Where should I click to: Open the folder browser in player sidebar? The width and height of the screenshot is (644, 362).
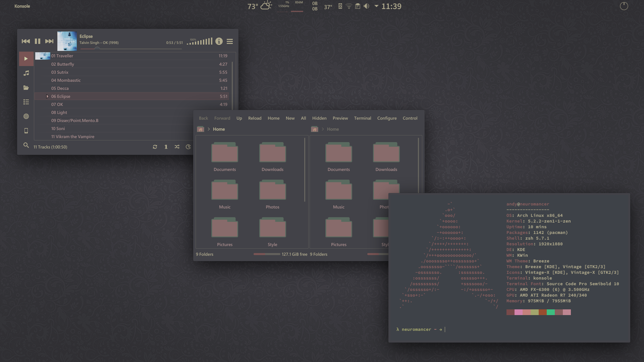coord(26,88)
